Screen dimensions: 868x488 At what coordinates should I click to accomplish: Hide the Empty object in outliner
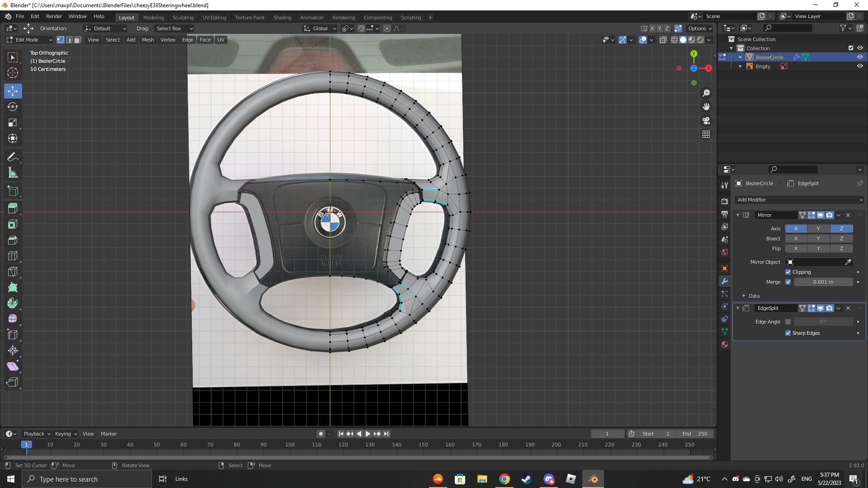click(x=860, y=66)
